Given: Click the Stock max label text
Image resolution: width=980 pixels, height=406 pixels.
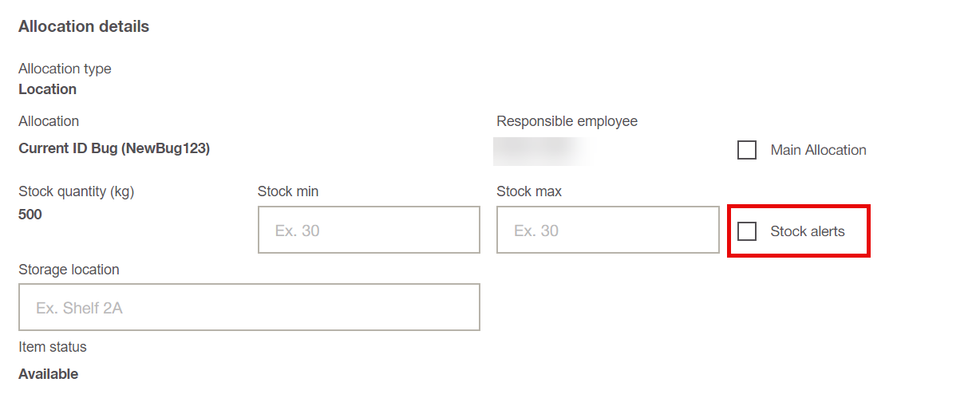Looking at the screenshot, I should point(529,191).
